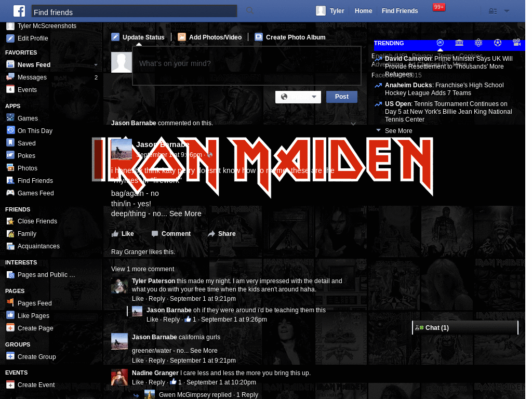Open Close Friends star icon

tap(10, 221)
